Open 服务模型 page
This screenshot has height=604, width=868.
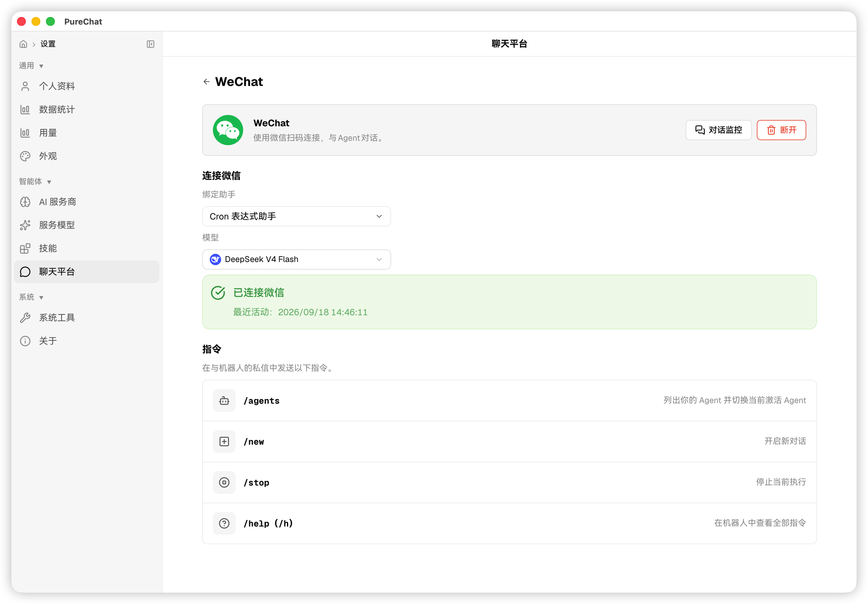[x=87, y=225]
